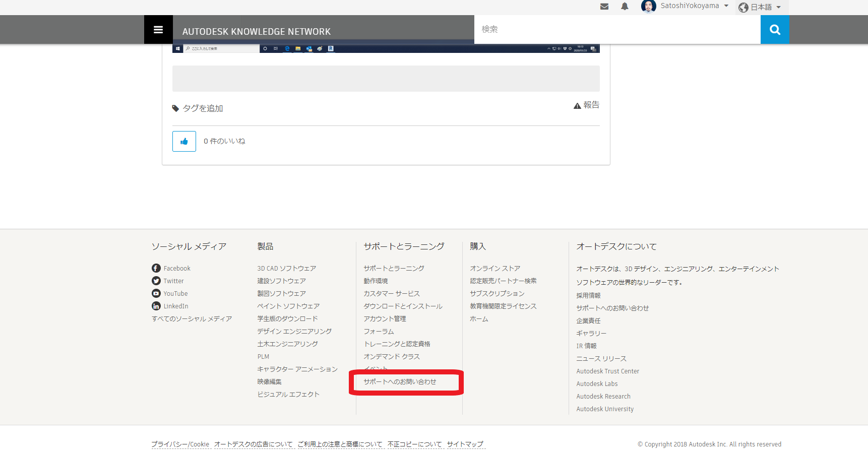Click the 報告 warning triangle icon
The width and height of the screenshot is (868, 451).
pyautogui.click(x=577, y=106)
